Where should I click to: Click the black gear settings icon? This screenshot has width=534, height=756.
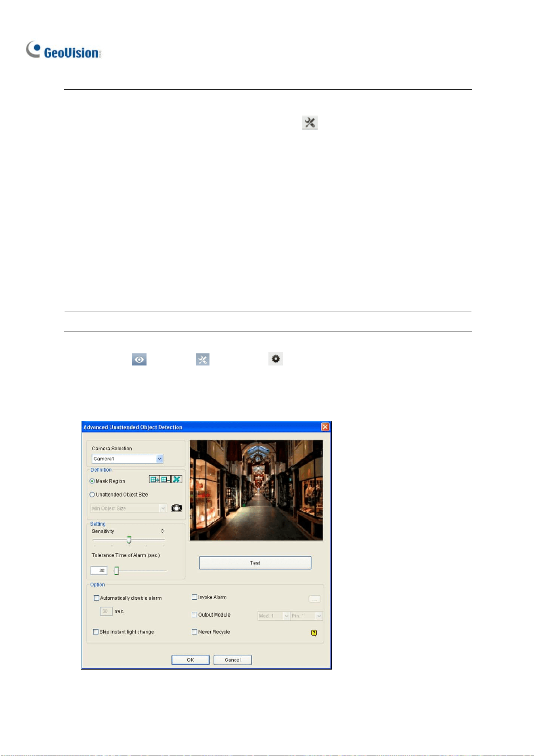pyautogui.click(x=276, y=359)
